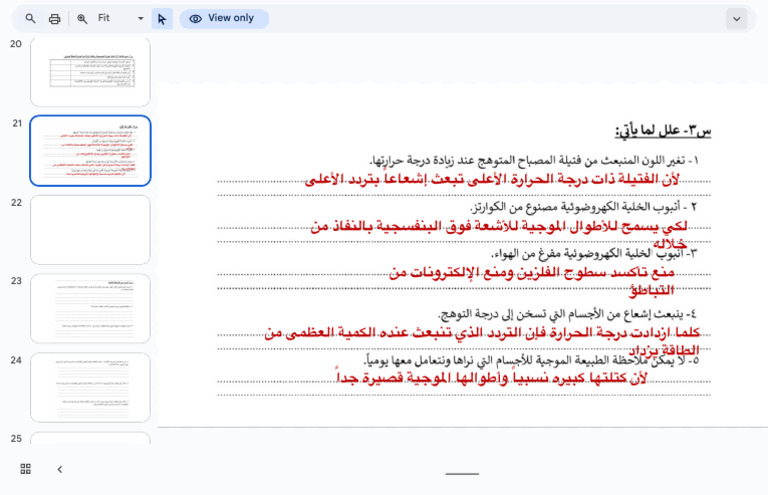Select page 21 thumbnail

point(90,151)
